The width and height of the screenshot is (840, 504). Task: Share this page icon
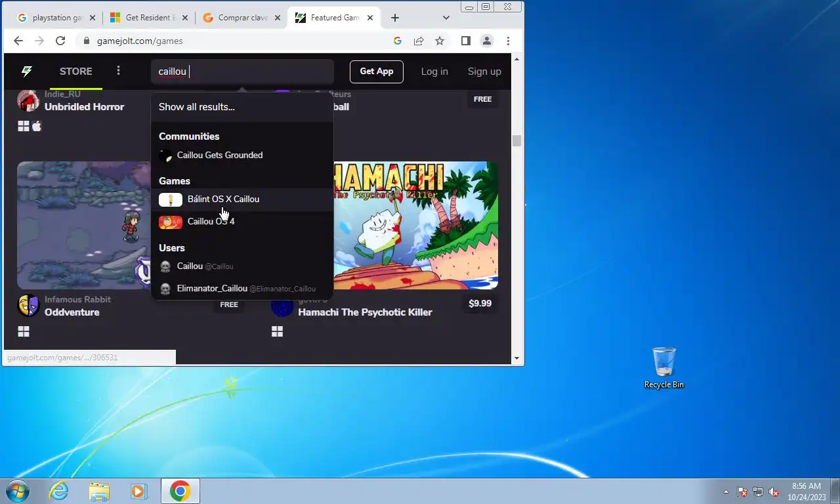418,41
